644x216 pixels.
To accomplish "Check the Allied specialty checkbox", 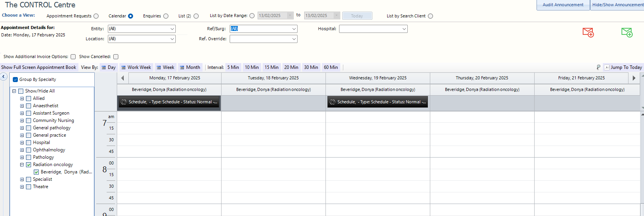I will tap(28, 99).
